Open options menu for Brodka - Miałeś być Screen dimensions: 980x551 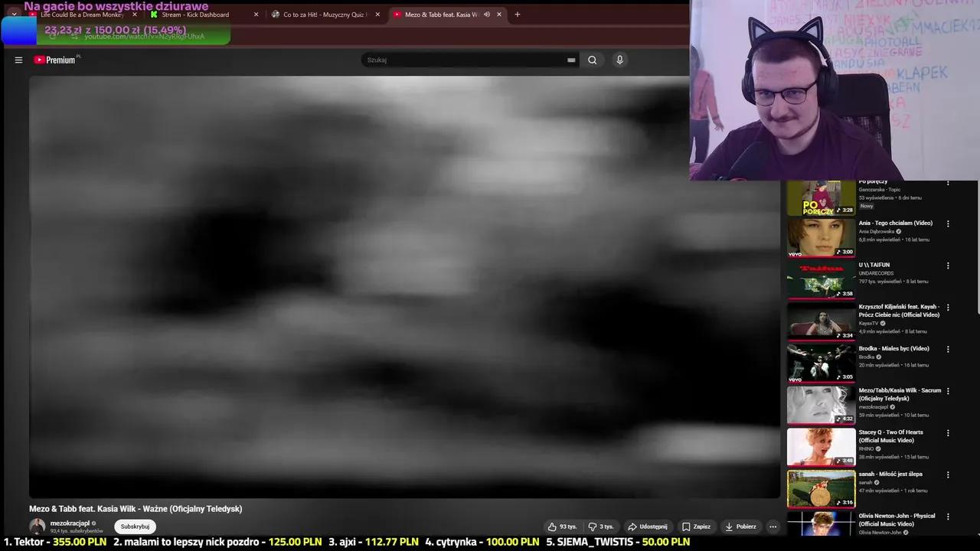tap(948, 349)
